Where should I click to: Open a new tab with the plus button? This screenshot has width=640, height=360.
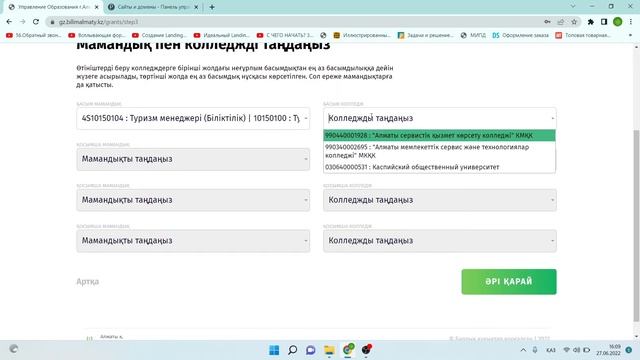click(212, 7)
